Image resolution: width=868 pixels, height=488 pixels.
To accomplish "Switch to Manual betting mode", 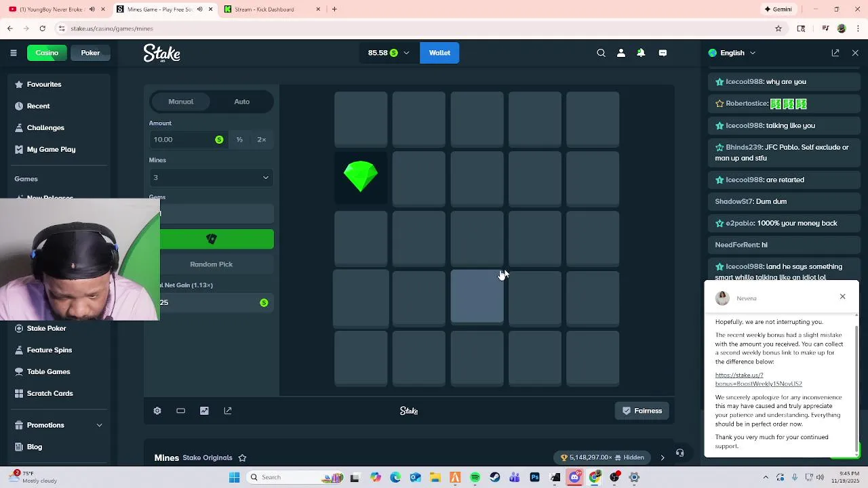I will click(181, 102).
